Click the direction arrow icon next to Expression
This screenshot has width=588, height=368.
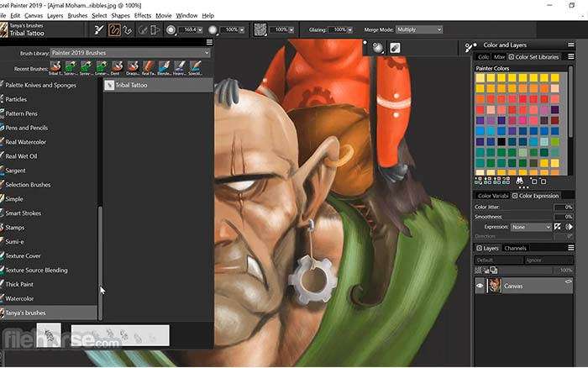(x=569, y=227)
